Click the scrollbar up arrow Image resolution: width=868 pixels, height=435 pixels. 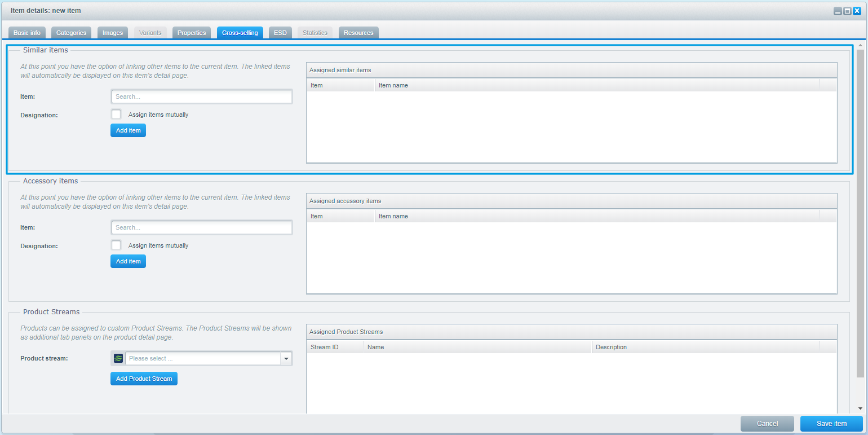[x=860, y=45]
